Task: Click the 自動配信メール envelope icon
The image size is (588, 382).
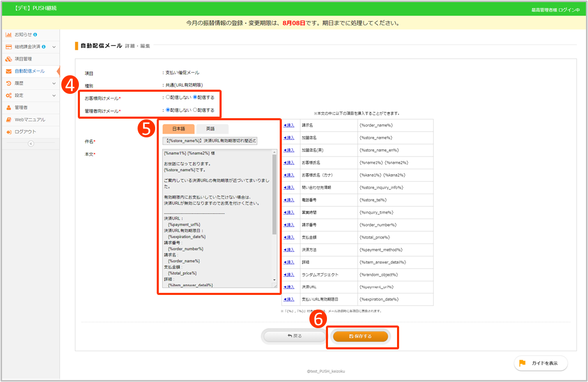Action: [8, 71]
